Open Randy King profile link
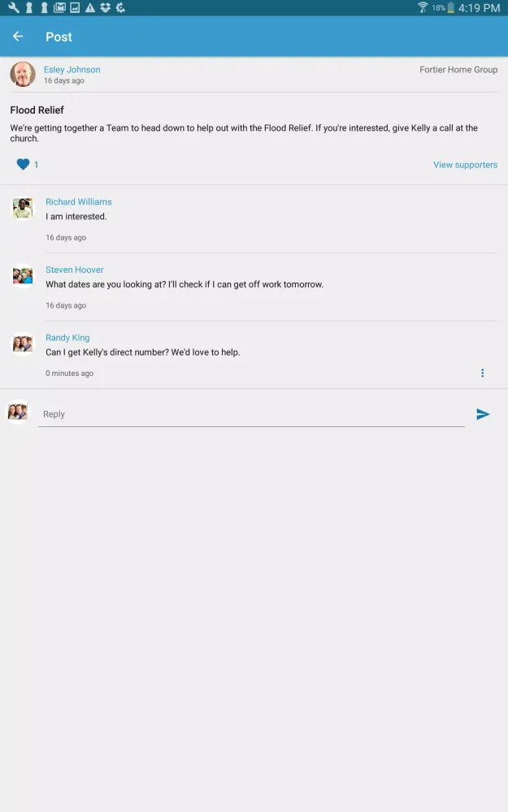Viewport: 508px width, 812px height. (x=67, y=338)
